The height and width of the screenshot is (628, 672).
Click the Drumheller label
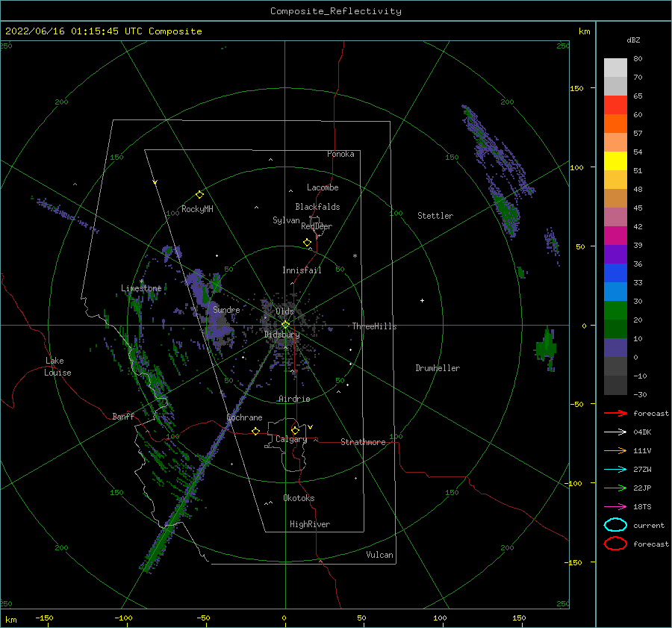(x=438, y=368)
